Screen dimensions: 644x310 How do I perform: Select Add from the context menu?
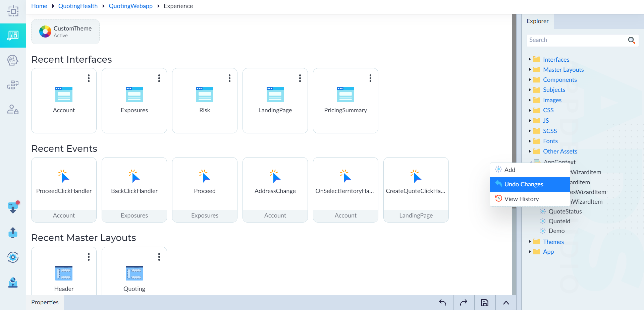click(x=530, y=170)
